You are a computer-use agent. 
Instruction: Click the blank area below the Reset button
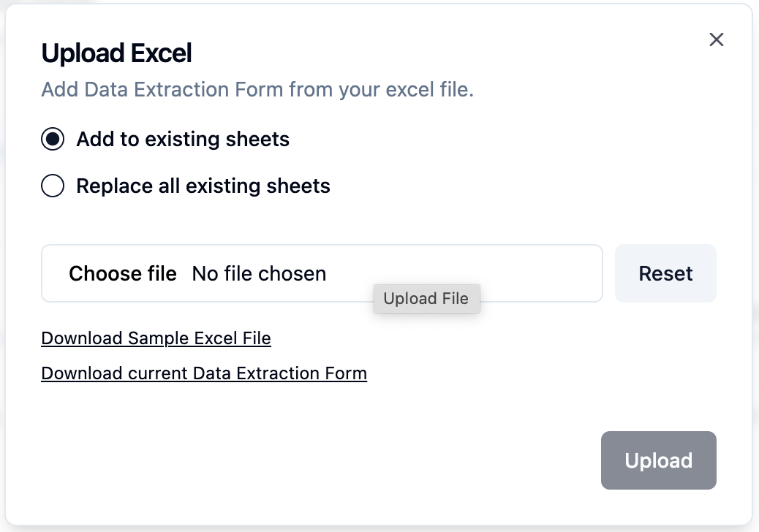665,351
